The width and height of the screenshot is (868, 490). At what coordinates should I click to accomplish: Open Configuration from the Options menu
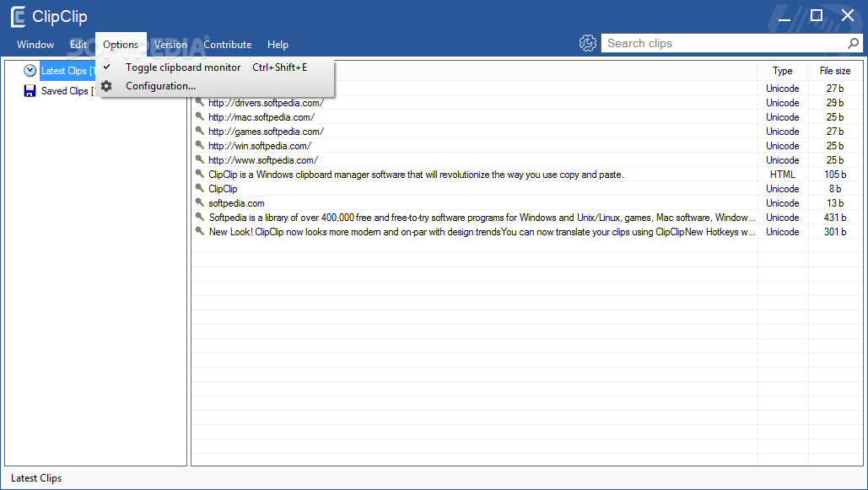(215, 86)
